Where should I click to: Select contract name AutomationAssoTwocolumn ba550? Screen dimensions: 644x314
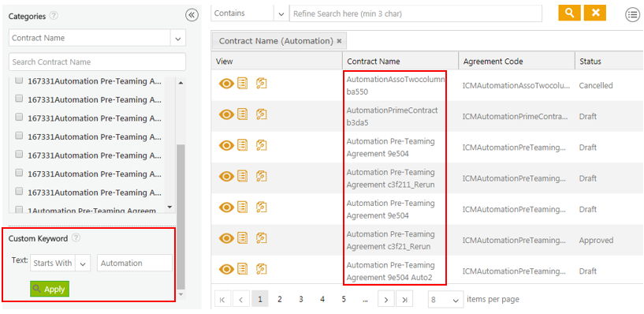click(x=396, y=85)
